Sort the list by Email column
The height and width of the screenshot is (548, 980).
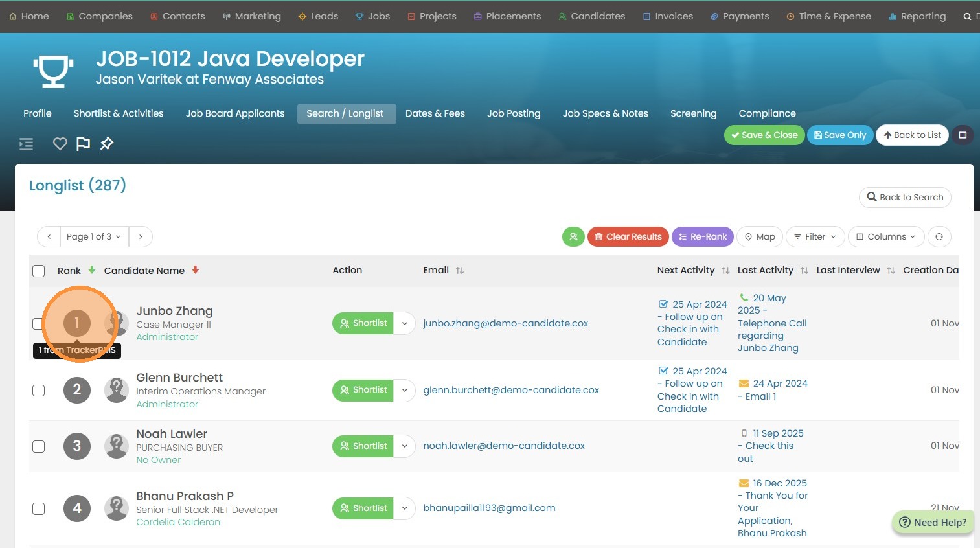click(459, 271)
